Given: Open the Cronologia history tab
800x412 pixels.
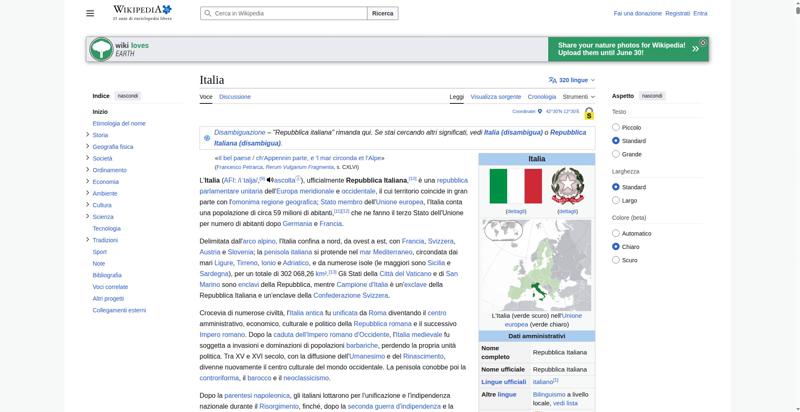Looking at the screenshot, I should click(x=542, y=97).
